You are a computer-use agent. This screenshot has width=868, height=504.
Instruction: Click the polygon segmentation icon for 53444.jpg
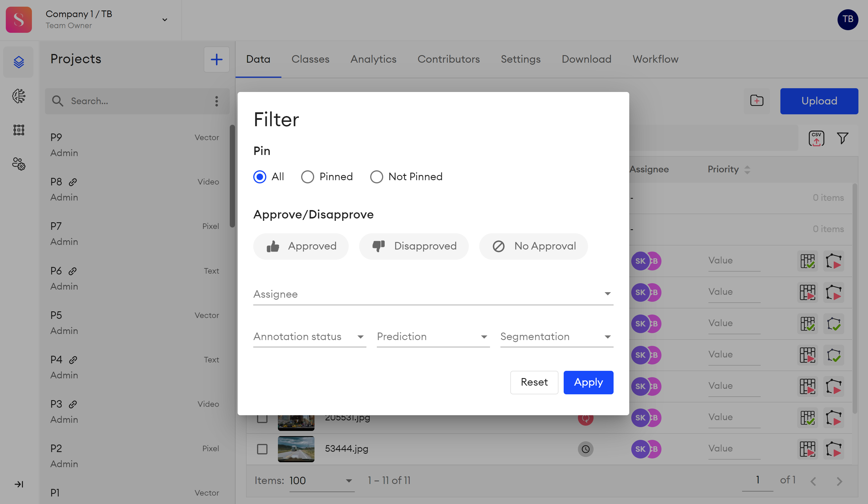pyautogui.click(x=833, y=449)
